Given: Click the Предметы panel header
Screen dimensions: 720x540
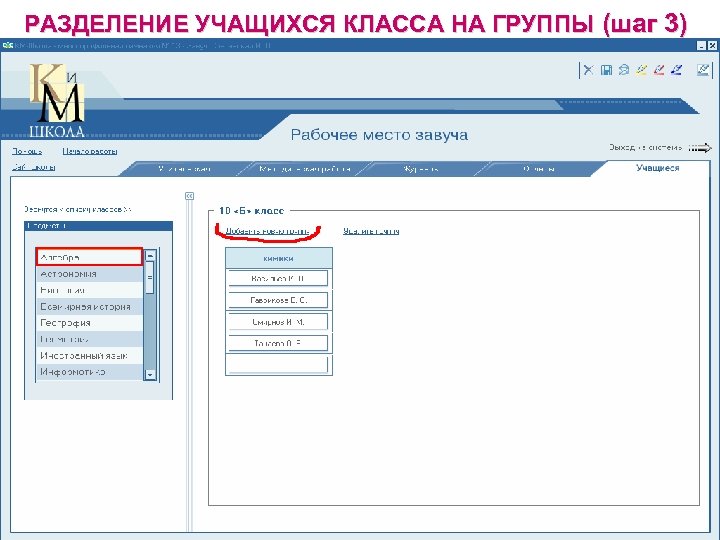Looking at the screenshot, I should [98, 225].
